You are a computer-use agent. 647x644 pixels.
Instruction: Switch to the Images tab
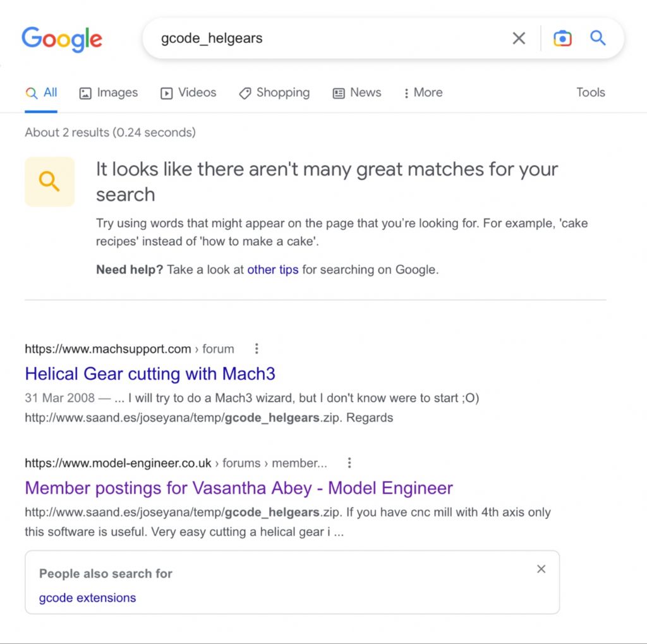(x=109, y=92)
